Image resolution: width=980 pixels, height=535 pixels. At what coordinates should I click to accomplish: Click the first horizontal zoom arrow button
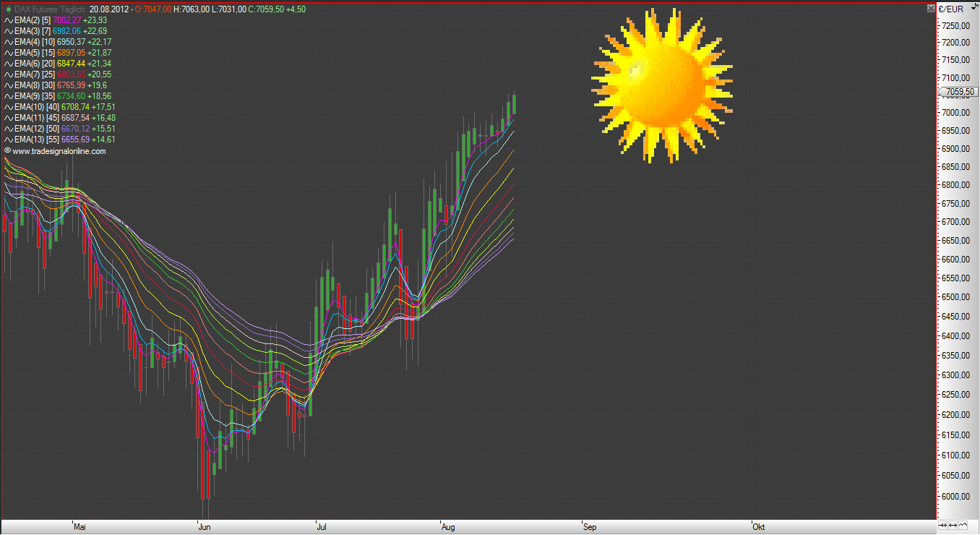[943, 525]
